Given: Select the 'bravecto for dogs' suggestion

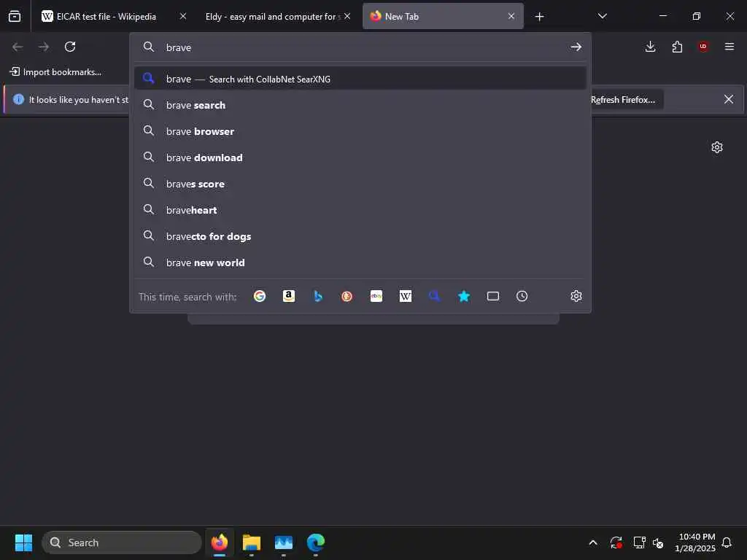Looking at the screenshot, I should click(360, 236).
